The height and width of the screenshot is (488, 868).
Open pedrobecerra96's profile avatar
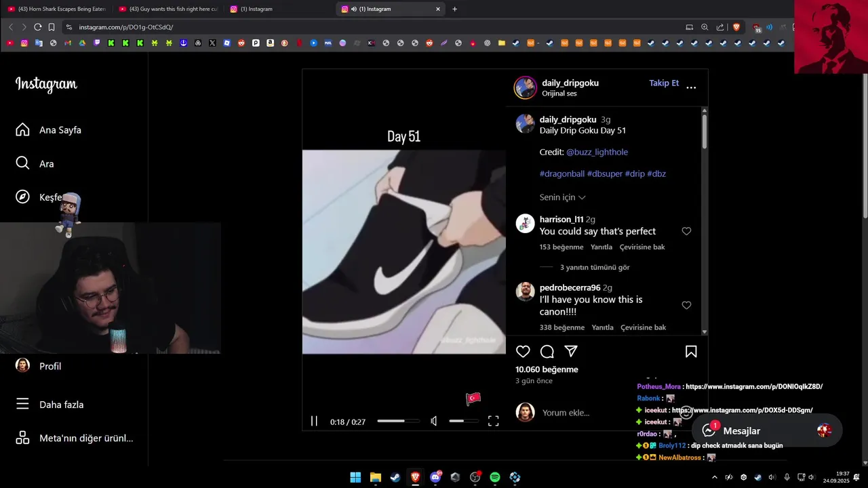tap(526, 291)
